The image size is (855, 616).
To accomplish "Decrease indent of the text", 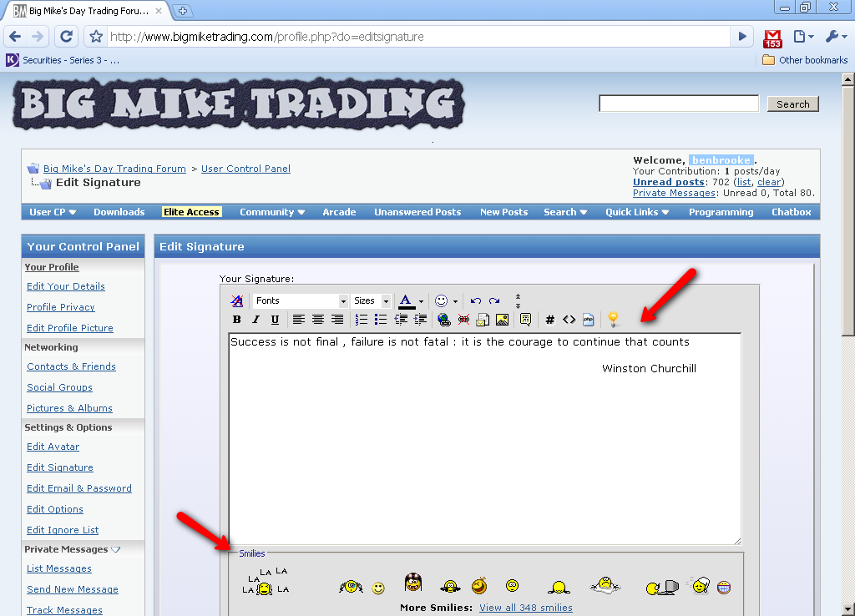I will point(401,320).
